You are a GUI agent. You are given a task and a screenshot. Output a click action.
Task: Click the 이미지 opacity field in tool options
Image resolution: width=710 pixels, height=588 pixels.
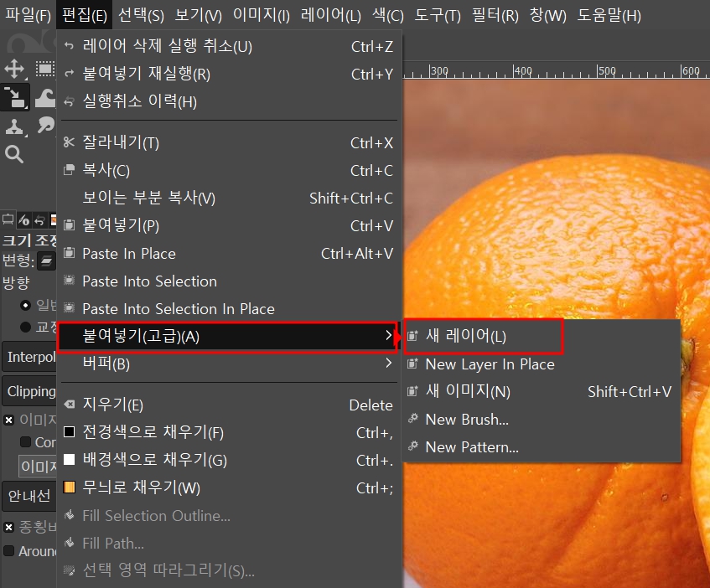38,466
